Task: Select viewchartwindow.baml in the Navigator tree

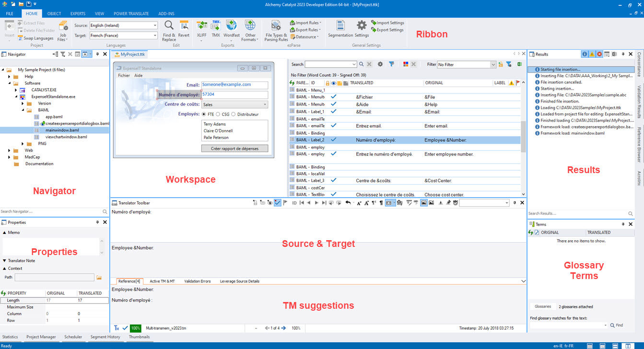Action: [66, 137]
